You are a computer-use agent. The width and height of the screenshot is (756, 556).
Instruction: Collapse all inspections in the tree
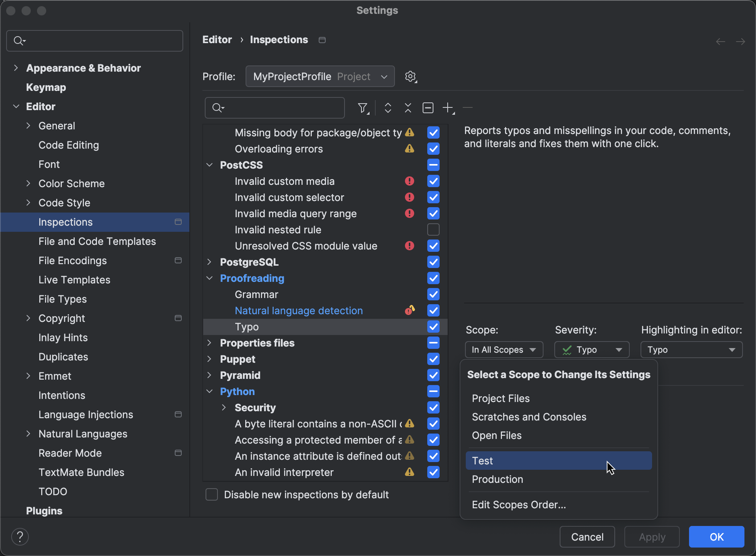(x=408, y=108)
